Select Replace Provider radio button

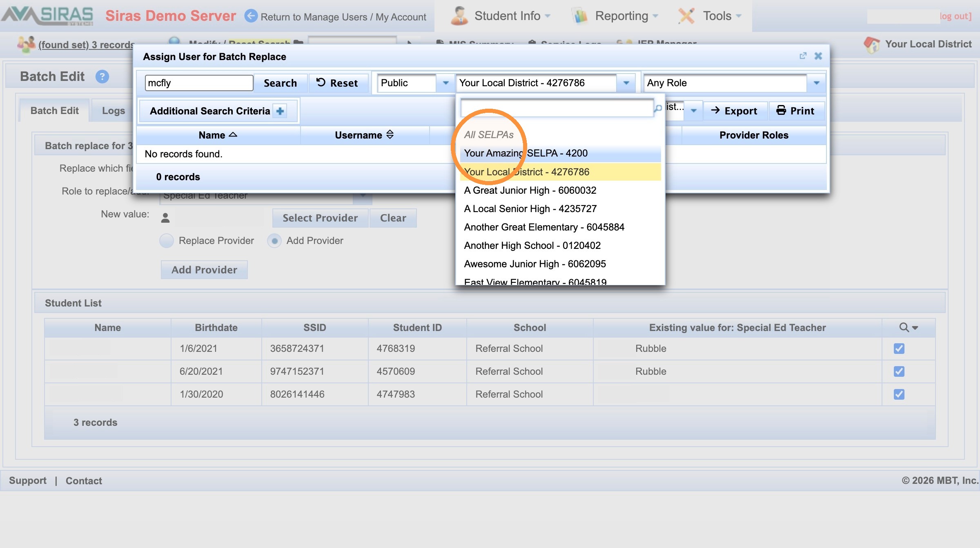pos(167,241)
